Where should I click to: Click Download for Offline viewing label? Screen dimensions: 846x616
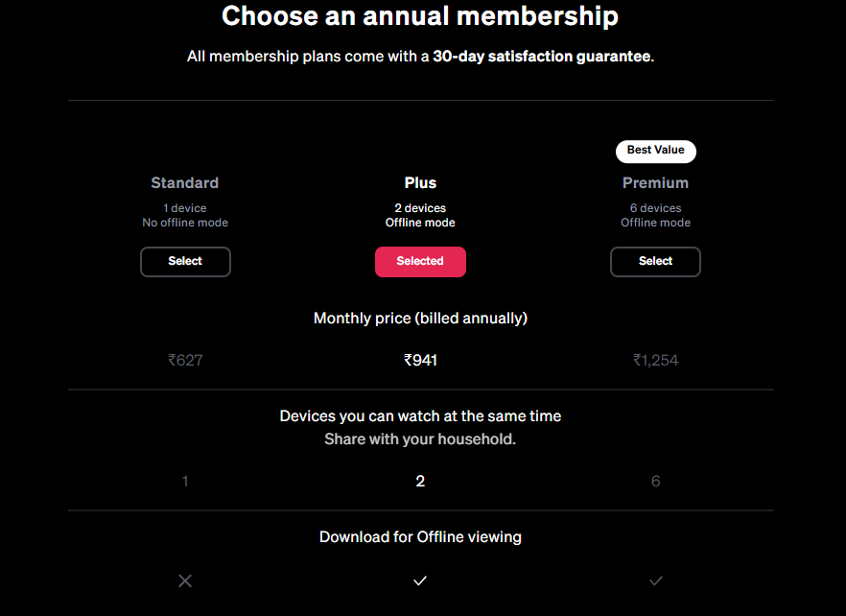click(420, 537)
